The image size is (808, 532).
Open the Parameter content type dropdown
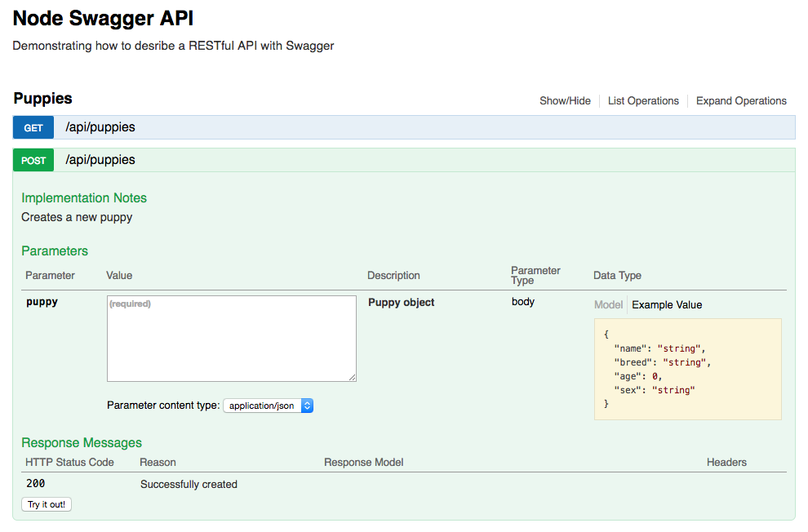coord(269,406)
